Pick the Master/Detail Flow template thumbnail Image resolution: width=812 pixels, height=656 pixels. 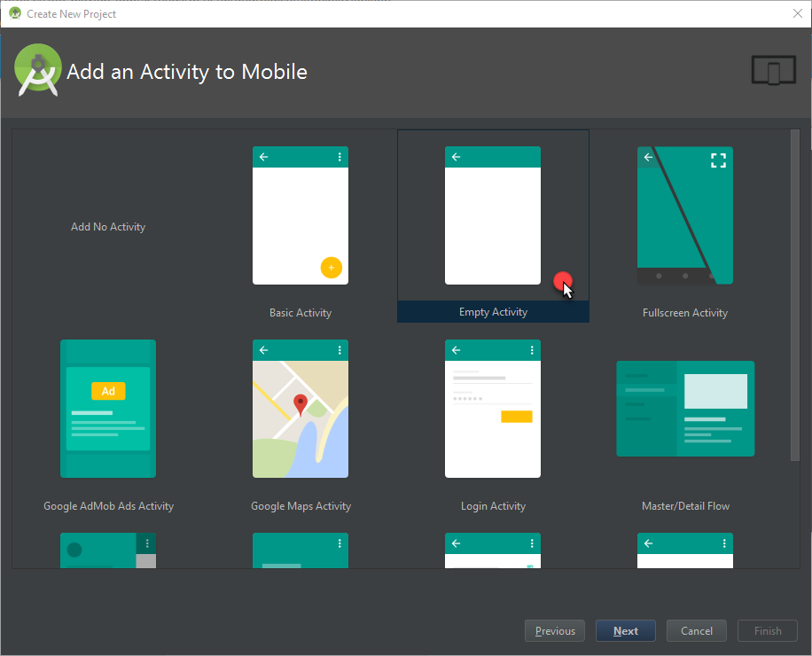(x=685, y=409)
